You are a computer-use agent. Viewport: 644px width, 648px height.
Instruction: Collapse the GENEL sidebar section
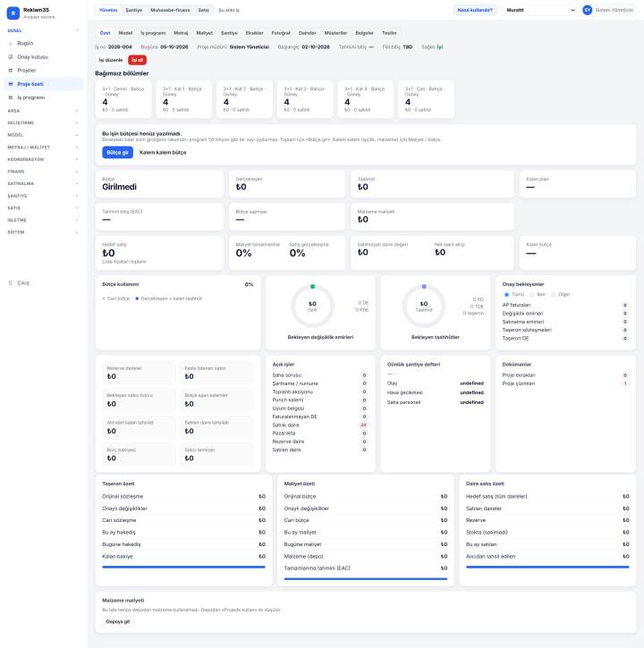pyautogui.click(x=43, y=30)
